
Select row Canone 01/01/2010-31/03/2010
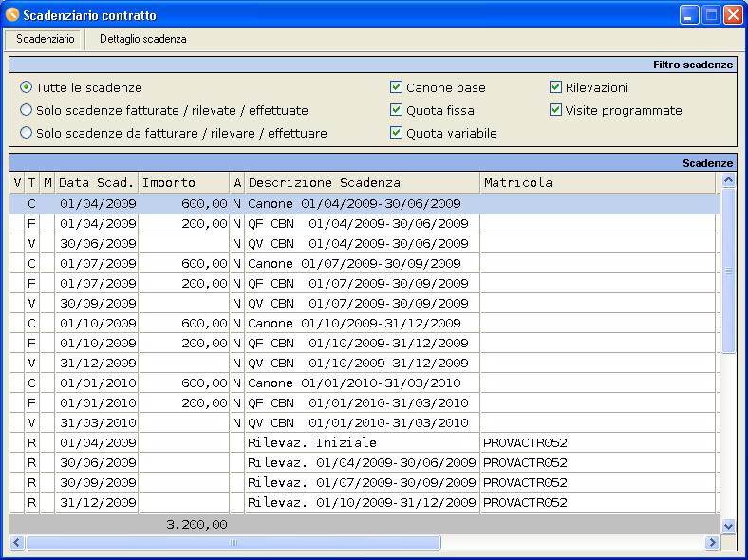(365, 383)
